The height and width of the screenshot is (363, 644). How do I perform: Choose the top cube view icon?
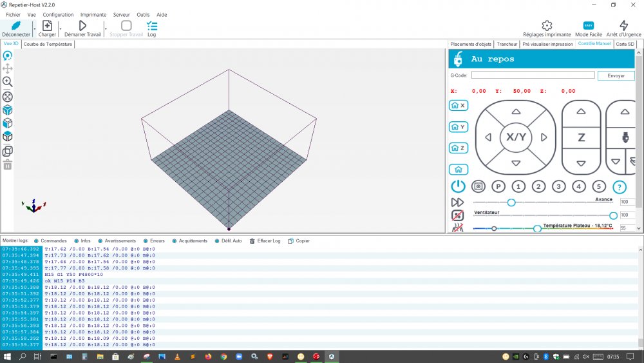[x=7, y=137]
